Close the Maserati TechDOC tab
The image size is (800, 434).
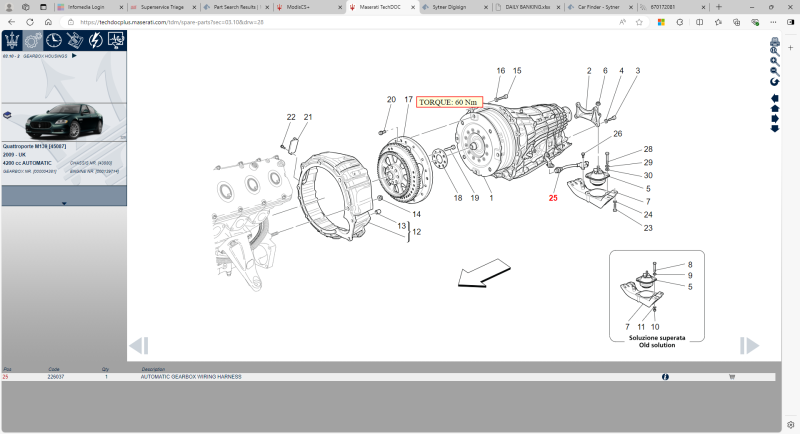pyautogui.click(x=412, y=7)
